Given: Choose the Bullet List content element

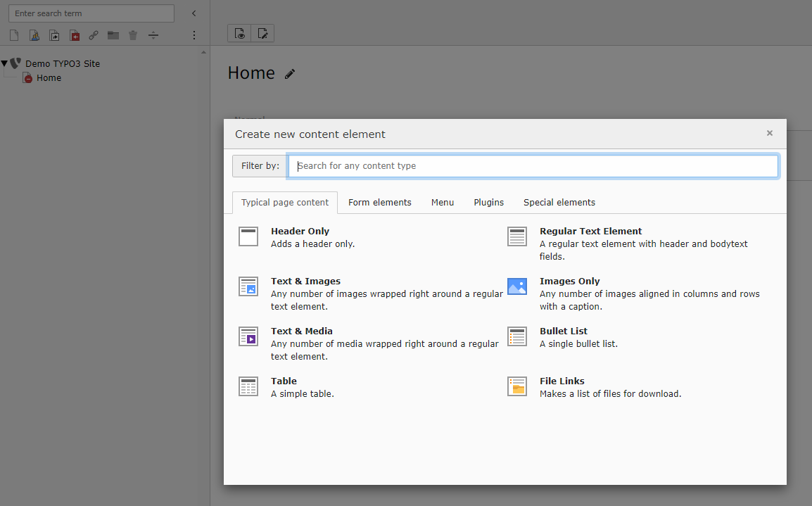Looking at the screenshot, I should 564,331.
